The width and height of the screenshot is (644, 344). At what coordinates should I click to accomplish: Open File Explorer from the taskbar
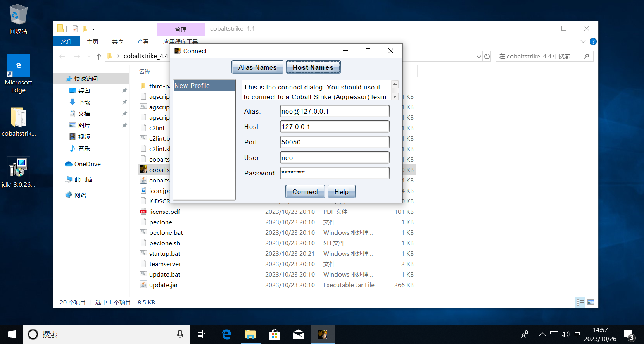(250, 334)
